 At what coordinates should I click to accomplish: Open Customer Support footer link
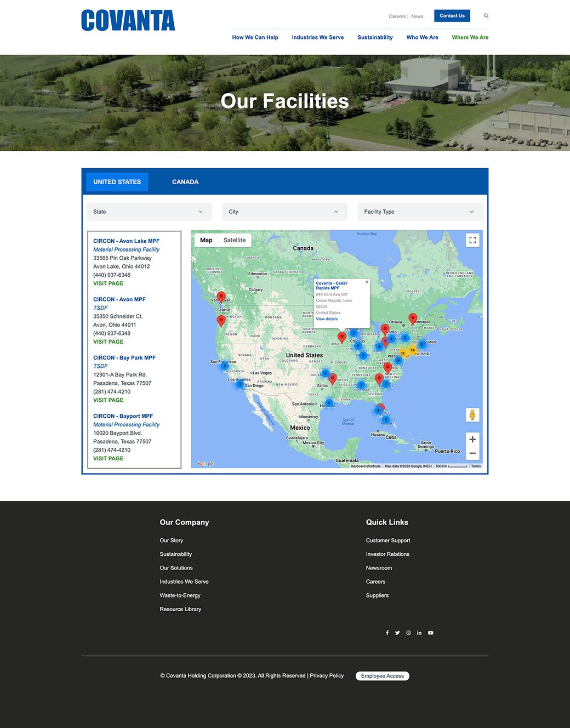point(388,541)
